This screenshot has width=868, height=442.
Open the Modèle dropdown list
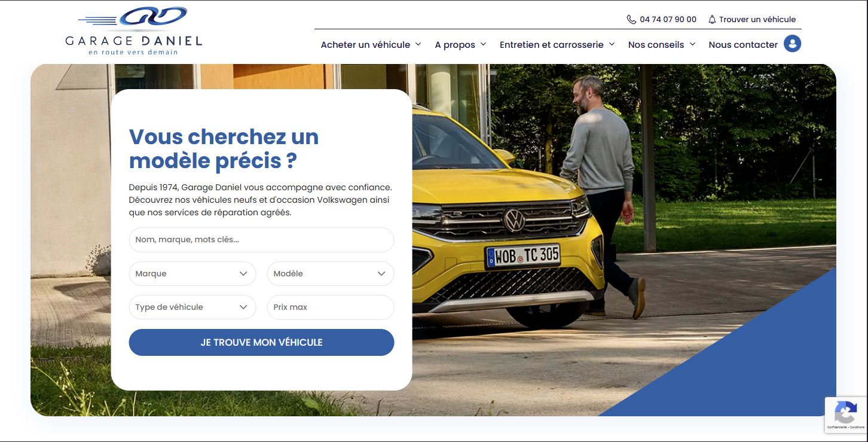331,273
